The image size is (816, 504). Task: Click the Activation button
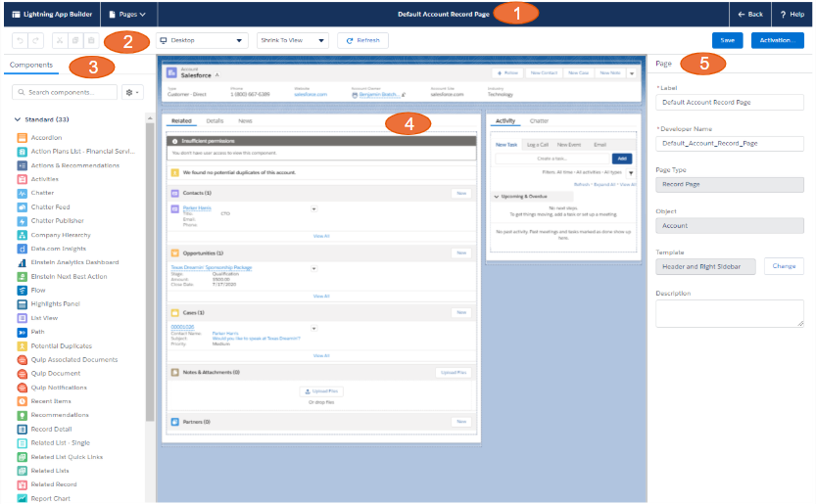pyautogui.click(x=778, y=40)
